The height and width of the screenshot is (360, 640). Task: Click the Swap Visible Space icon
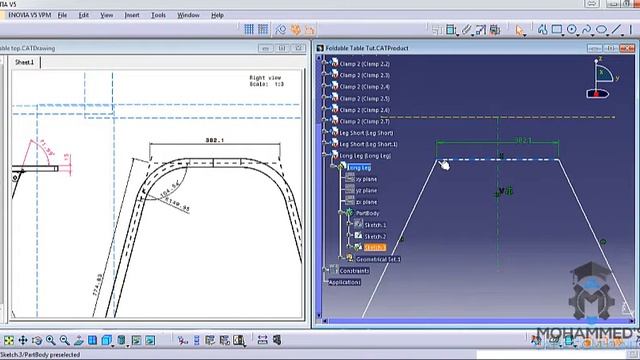(x=150, y=340)
